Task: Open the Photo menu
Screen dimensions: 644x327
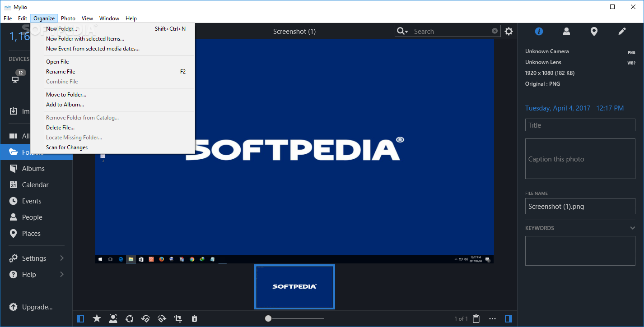Action: point(68,18)
